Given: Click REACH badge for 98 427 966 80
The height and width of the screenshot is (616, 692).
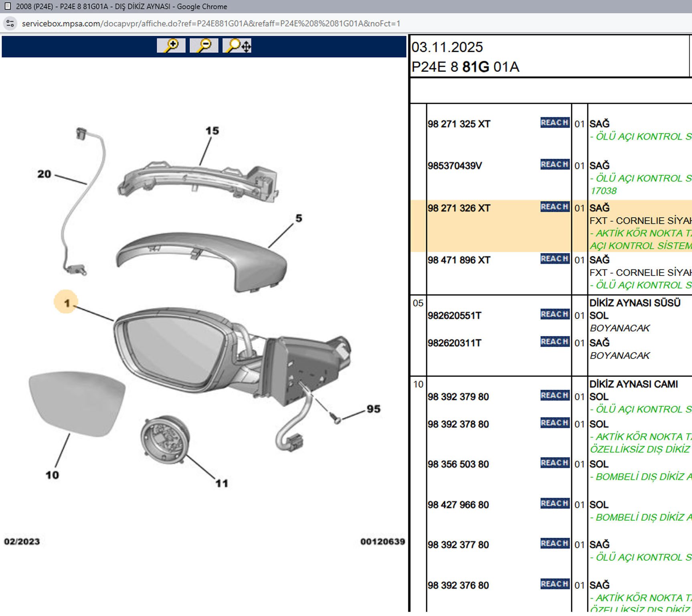Looking at the screenshot, I should tap(555, 503).
